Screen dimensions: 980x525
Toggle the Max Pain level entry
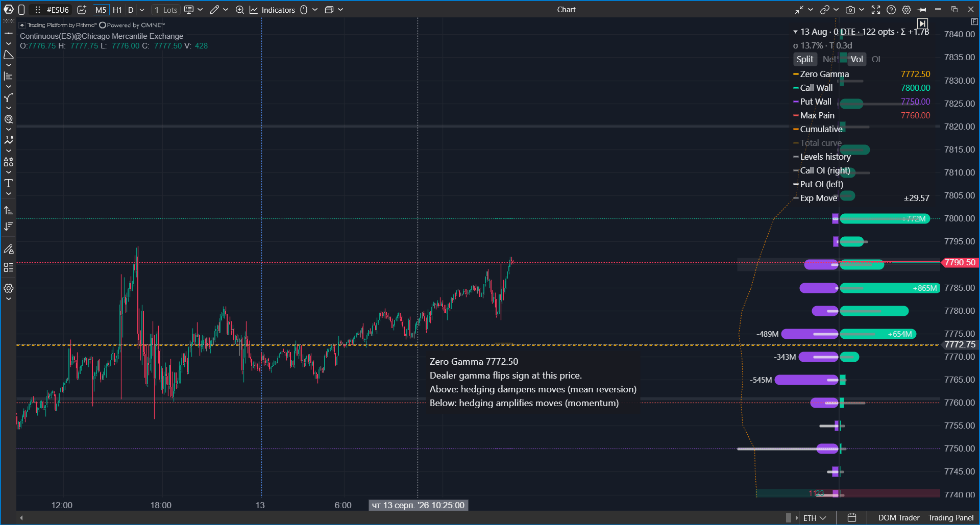[862, 115]
